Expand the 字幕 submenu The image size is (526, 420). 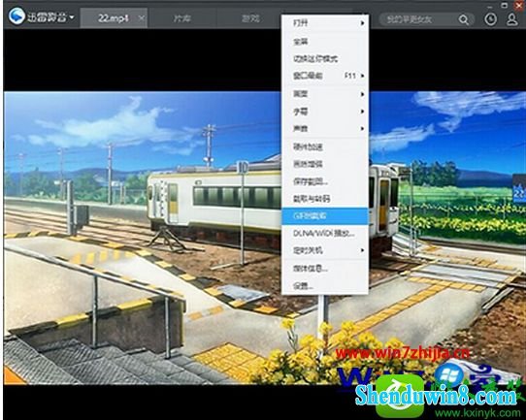tap(325, 112)
